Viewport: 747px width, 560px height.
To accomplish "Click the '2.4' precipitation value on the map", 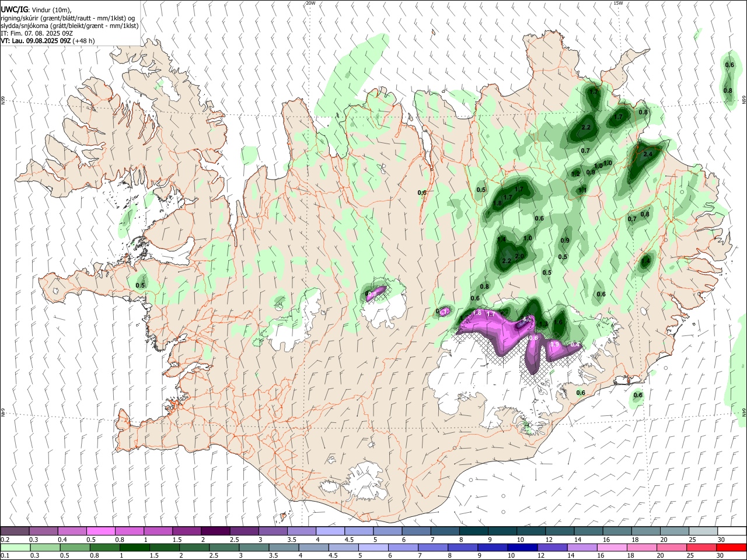I will tap(647, 155).
